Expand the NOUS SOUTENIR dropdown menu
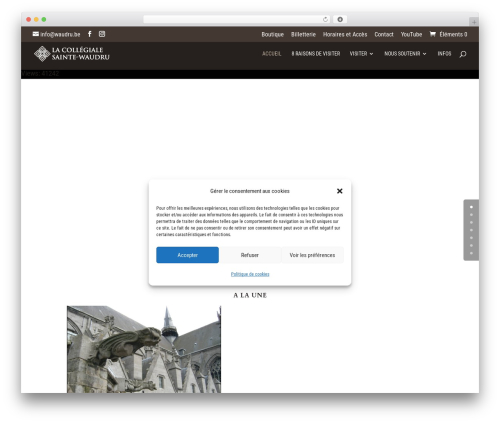Viewport: 500px width, 423px height. (x=405, y=54)
